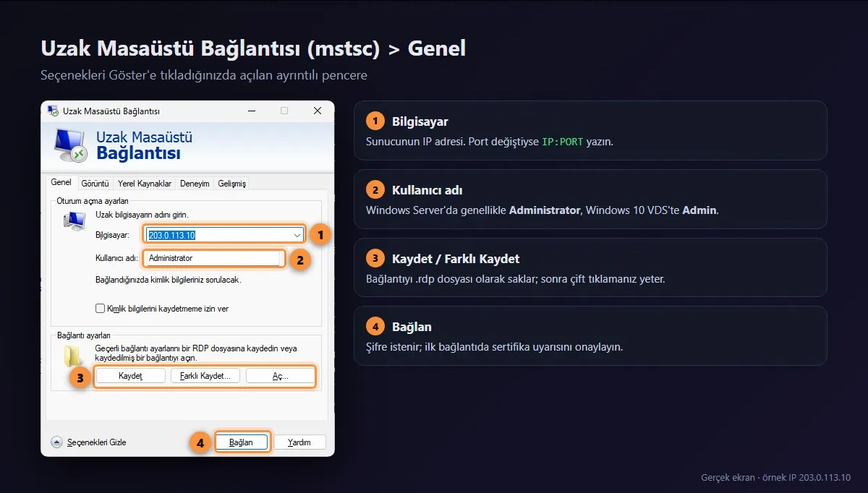Click the 'Oturum açma ayarları' group label
Viewport: 868px width, 493px height.
[93, 200]
